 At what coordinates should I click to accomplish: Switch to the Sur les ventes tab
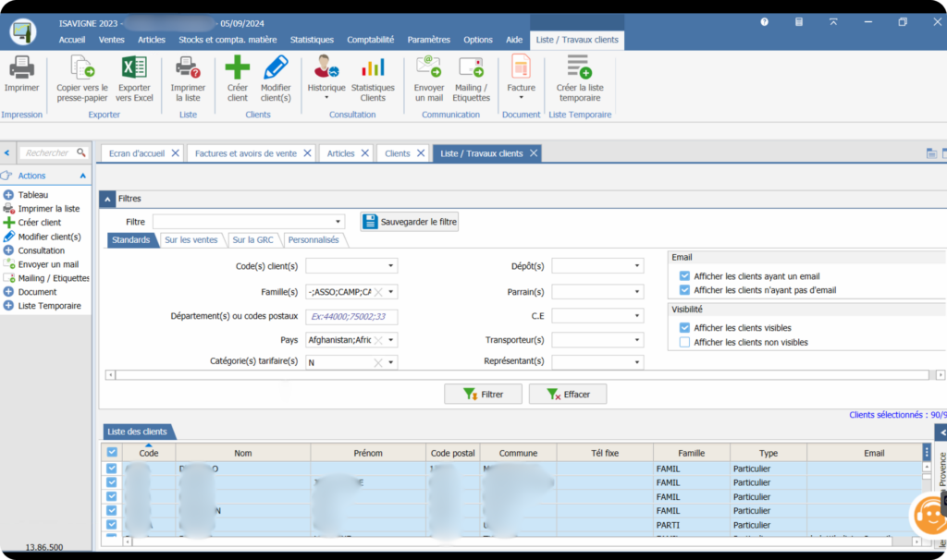click(x=191, y=240)
